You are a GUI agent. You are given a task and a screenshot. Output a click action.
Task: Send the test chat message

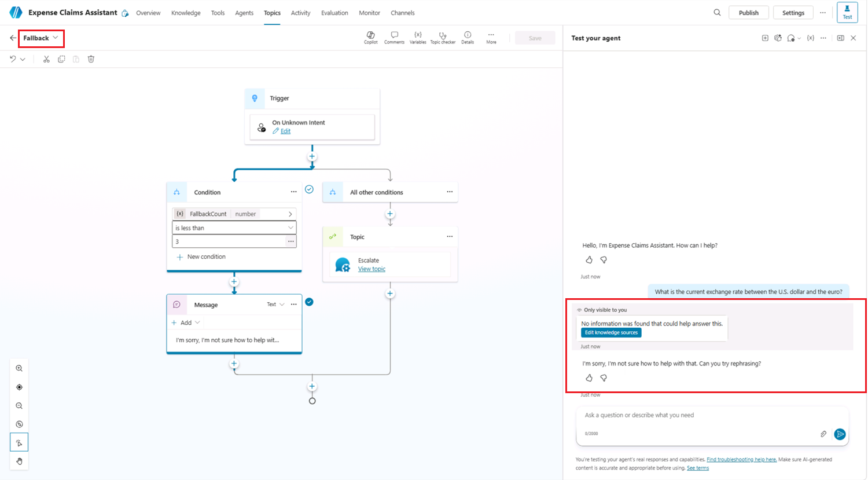pyautogui.click(x=840, y=434)
